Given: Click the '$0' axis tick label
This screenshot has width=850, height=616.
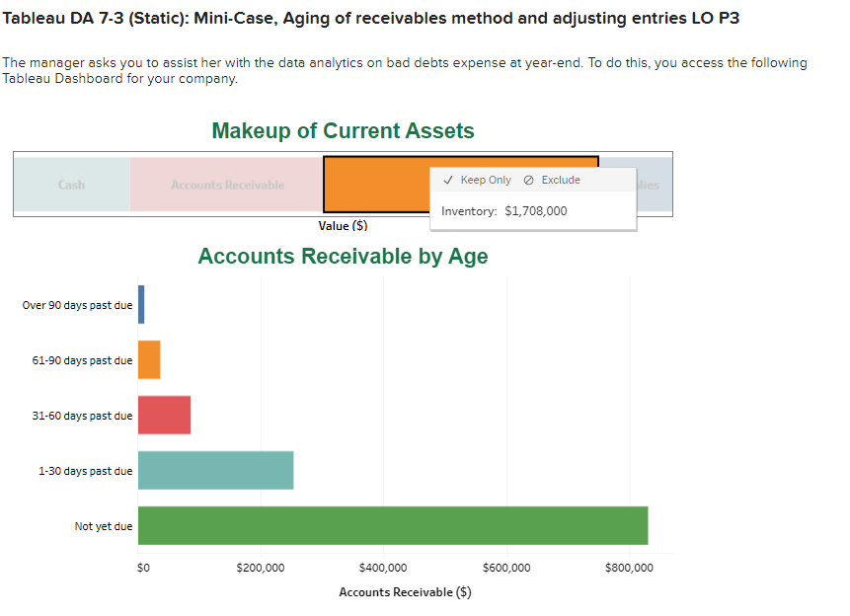Looking at the screenshot, I should tap(143, 568).
